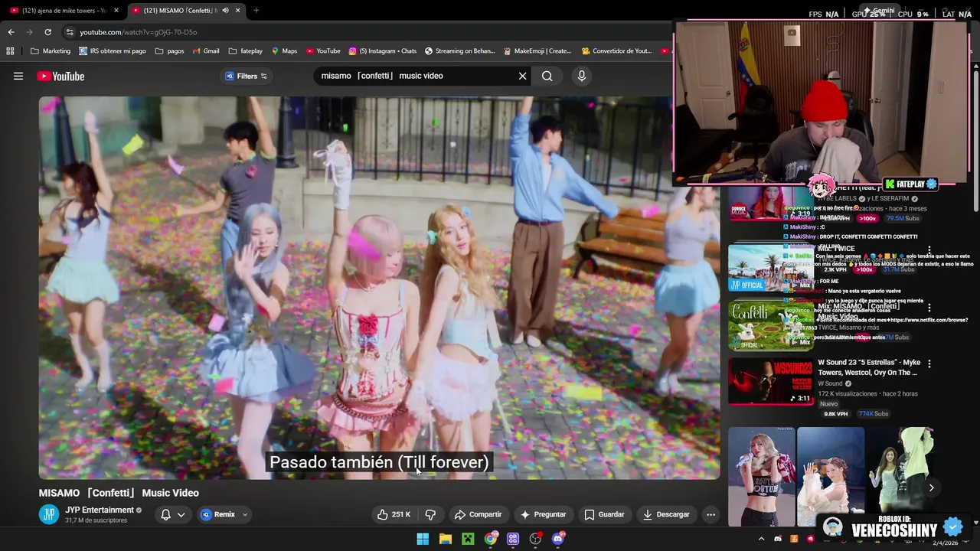This screenshot has width=980, height=551.
Task: Expand the notification options chevron
Action: tap(181, 514)
